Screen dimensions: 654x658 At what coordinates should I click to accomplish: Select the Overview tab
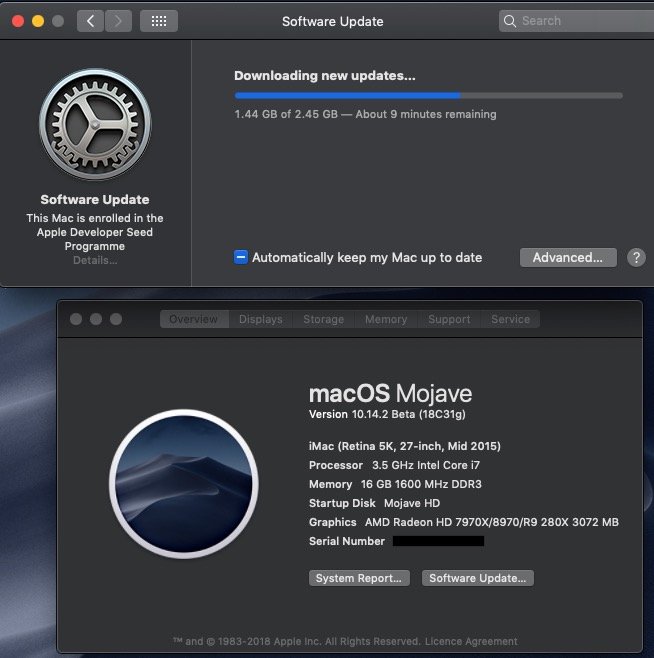coord(194,319)
